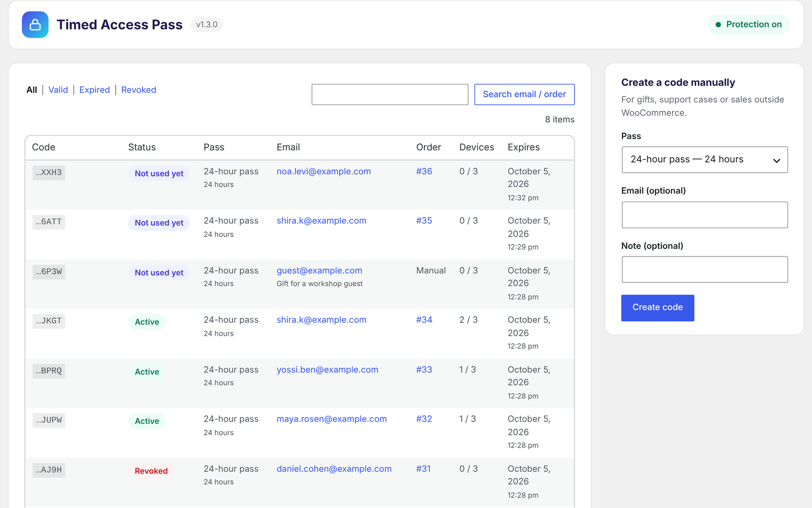812x508 pixels.
Task: Open guest@example.com email link
Action: pyautogui.click(x=319, y=271)
